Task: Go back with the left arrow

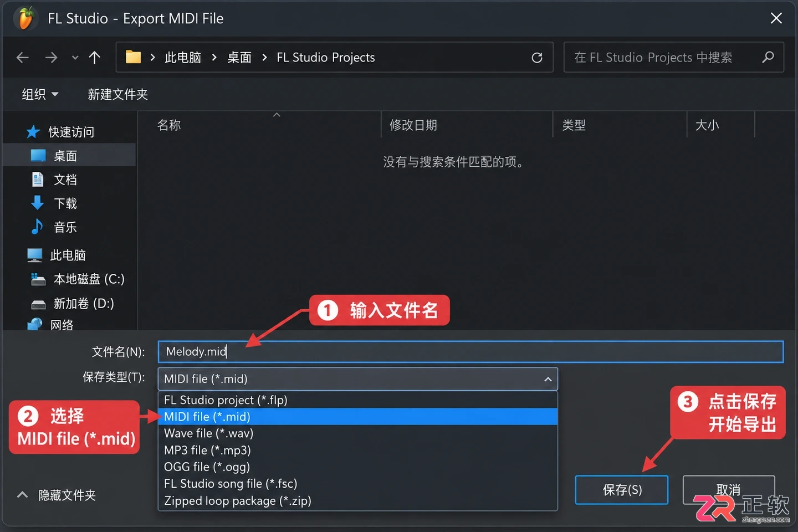Action: [23, 58]
